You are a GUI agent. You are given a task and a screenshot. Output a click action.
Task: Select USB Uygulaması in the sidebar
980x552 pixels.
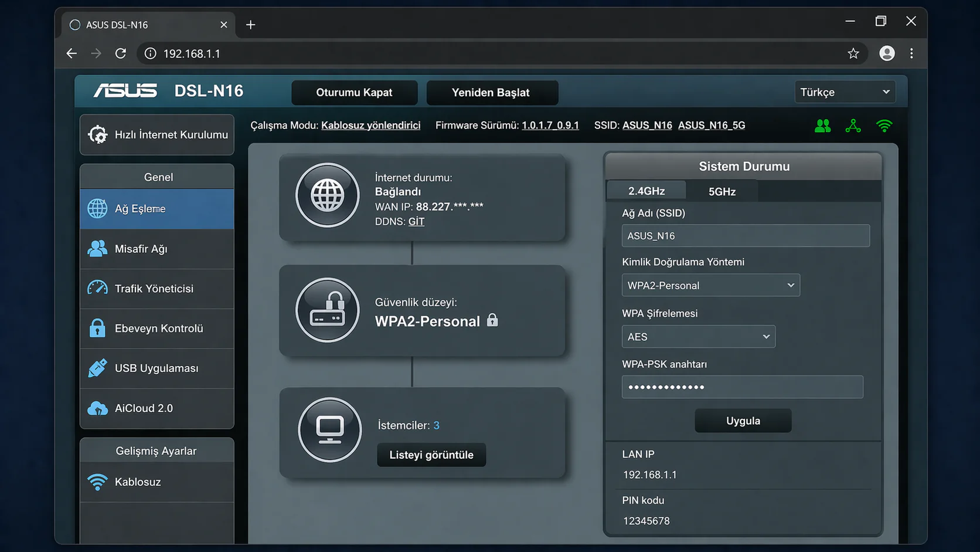[x=156, y=368]
